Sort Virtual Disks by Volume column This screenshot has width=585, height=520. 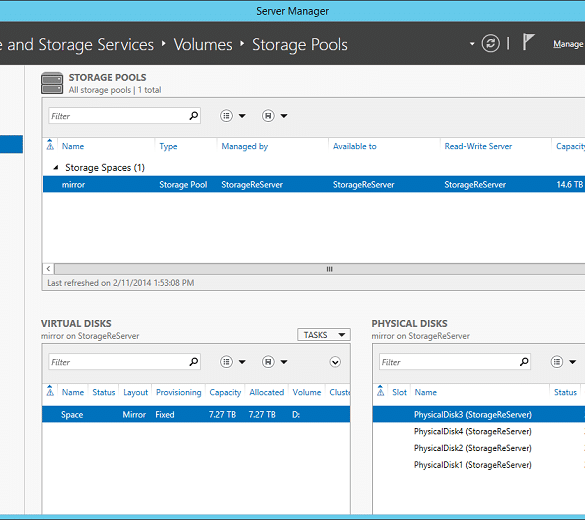point(307,392)
